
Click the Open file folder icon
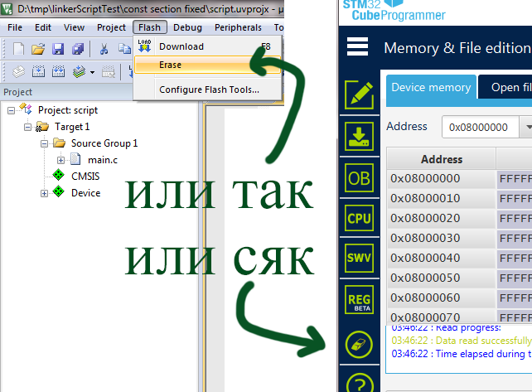(x=38, y=49)
